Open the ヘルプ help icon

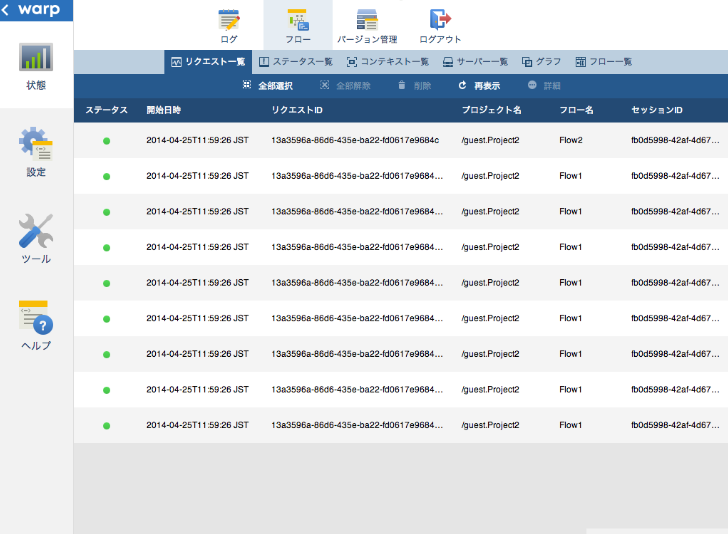coord(36,318)
